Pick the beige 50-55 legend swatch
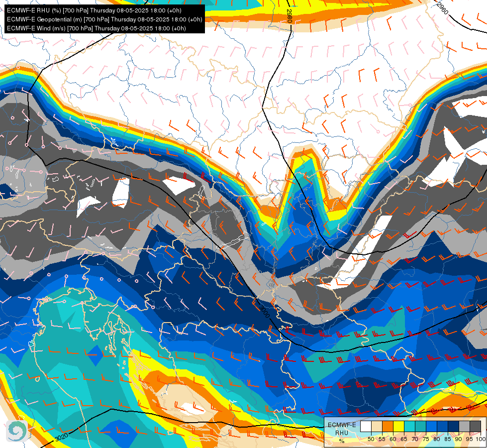The image size is (487, 448). click(x=377, y=426)
